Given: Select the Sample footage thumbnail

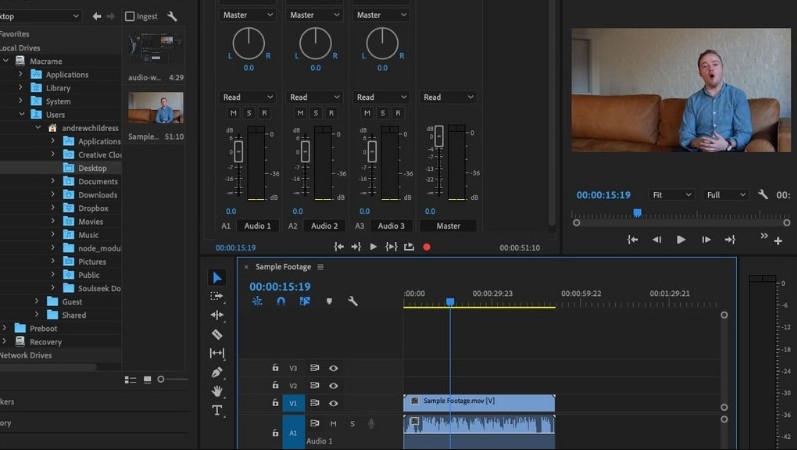Looking at the screenshot, I should pyautogui.click(x=156, y=108).
